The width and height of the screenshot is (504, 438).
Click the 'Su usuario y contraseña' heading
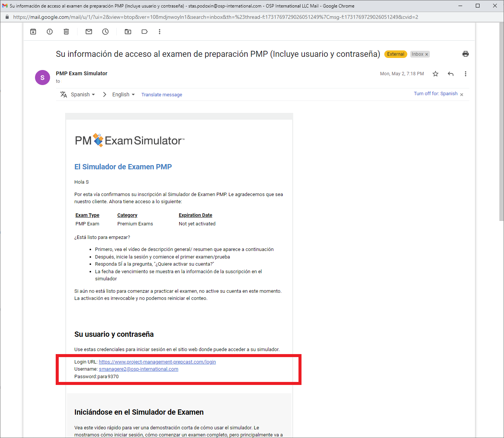[114, 334]
